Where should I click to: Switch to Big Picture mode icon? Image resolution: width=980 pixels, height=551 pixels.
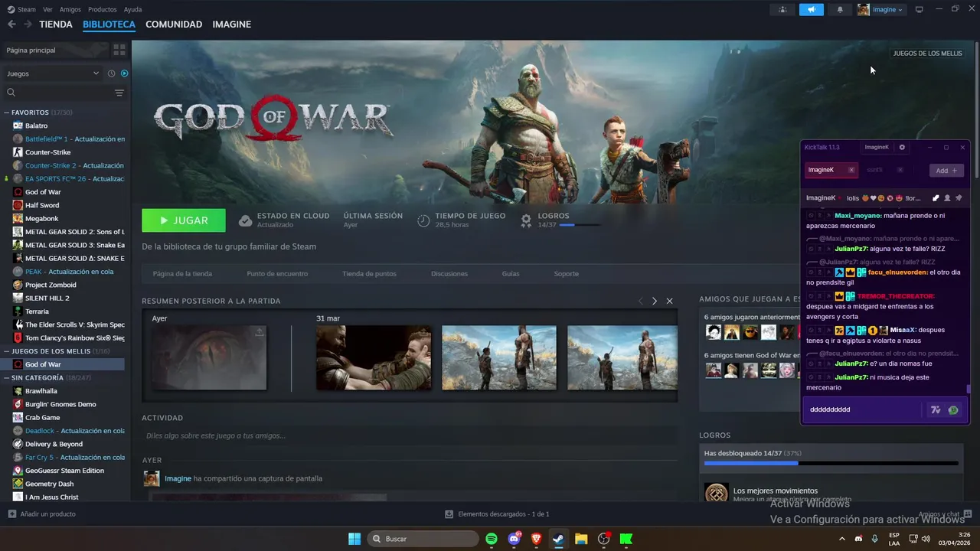(920, 9)
